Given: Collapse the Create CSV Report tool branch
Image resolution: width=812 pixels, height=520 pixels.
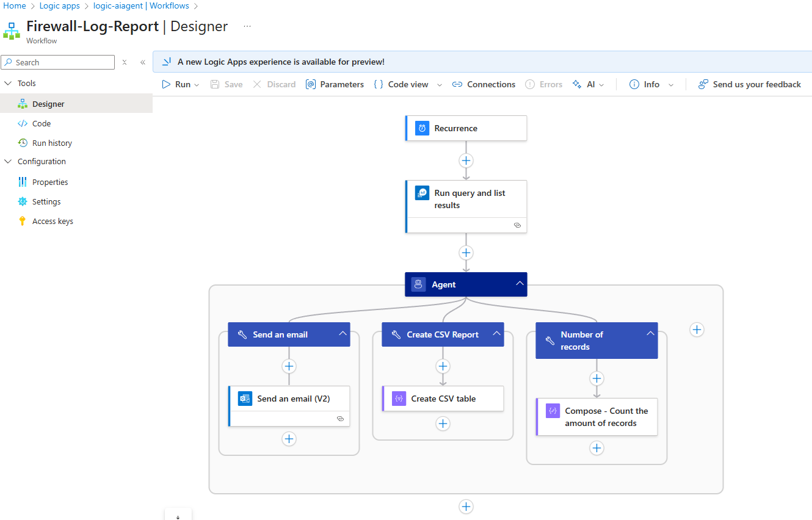Looking at the screenshot, I should 496,334.
